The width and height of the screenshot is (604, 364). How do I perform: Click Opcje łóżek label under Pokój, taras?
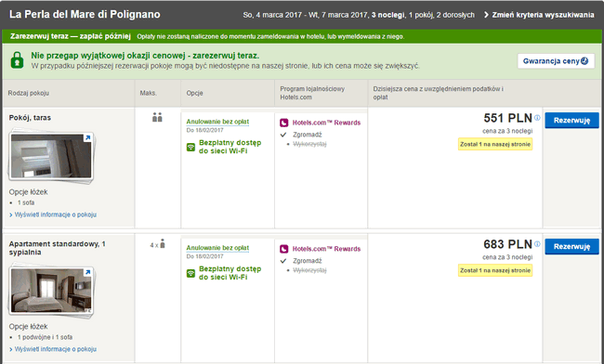[29, 192]
